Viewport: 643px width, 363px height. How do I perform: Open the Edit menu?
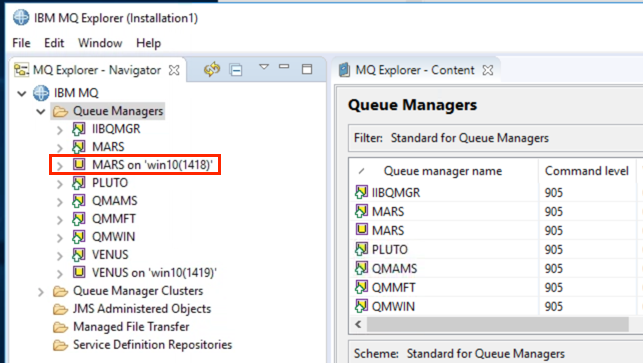click(54, 43)
